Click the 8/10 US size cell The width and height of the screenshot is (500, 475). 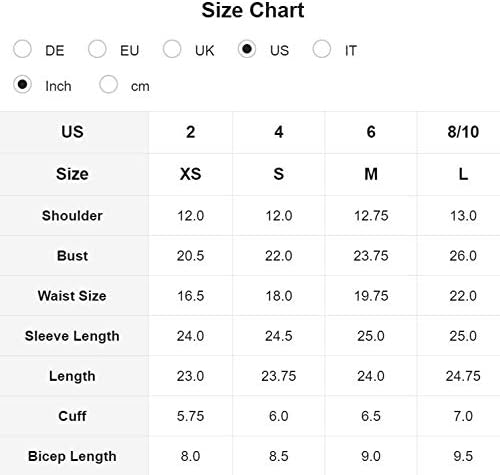coord(463,132)
